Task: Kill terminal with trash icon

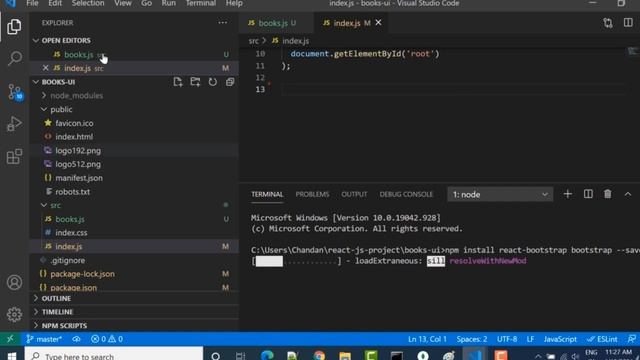Action: pyautogui.click(x=608, y=194)
